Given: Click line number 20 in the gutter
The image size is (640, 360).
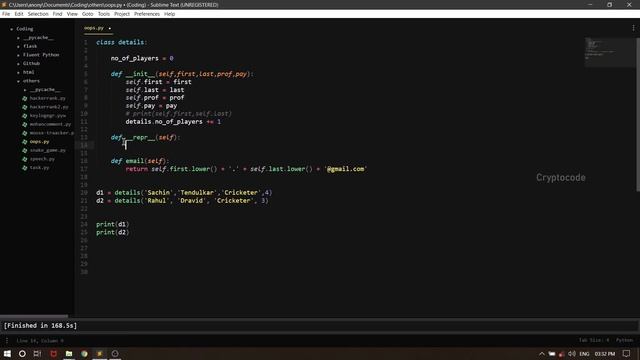Looking at the screenshot, I should coord(84,193).
